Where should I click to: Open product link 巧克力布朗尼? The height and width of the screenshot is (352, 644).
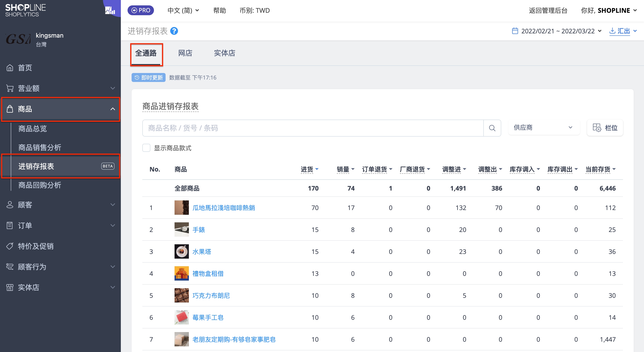(x=211, y=295)
